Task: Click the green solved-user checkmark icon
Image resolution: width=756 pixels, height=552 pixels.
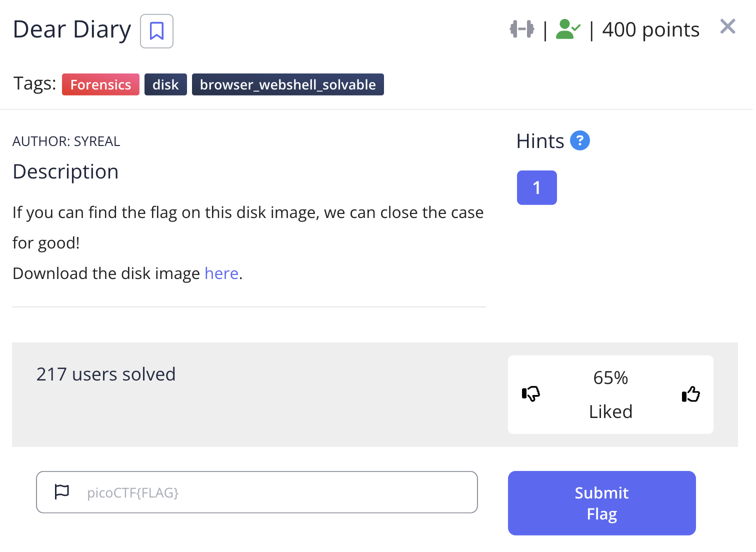Action: 567,29
